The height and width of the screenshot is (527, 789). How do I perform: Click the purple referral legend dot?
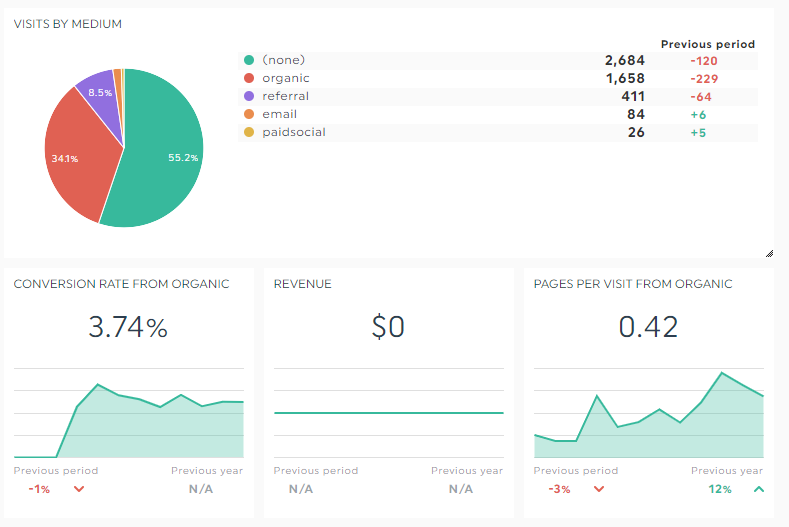249,96
